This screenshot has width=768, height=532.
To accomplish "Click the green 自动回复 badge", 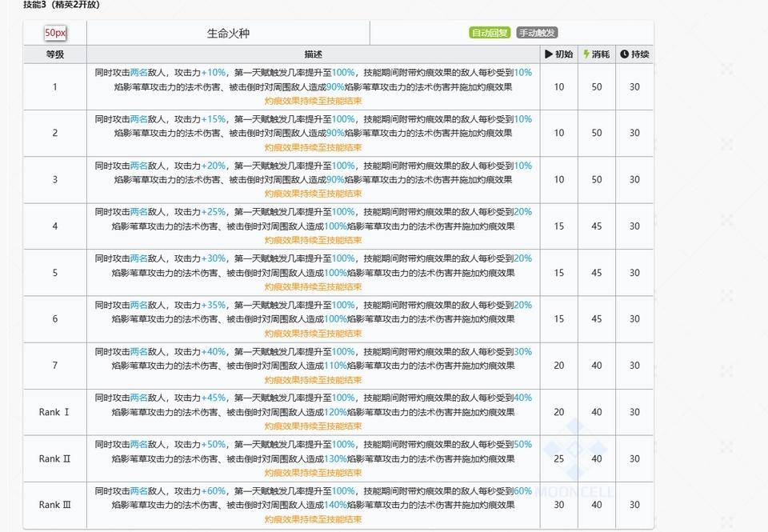I will click(490, 33).
